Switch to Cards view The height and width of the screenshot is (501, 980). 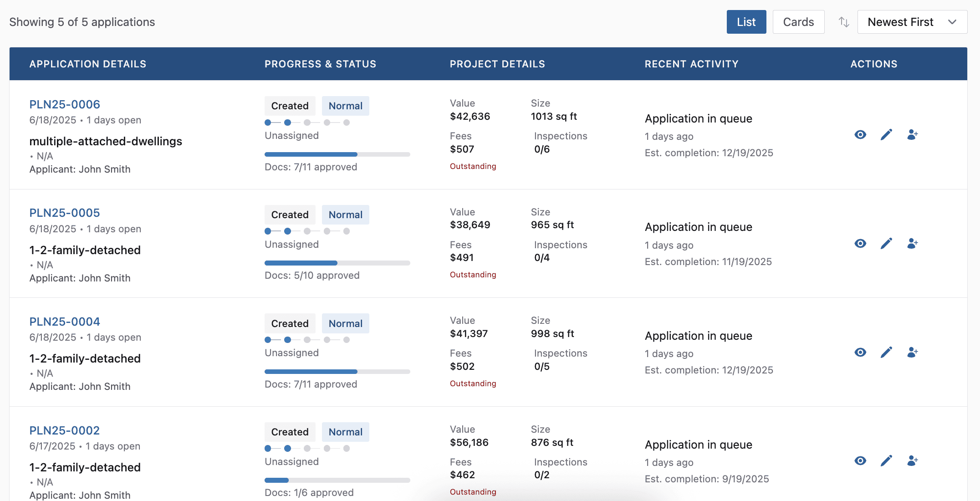click(798, 21)
